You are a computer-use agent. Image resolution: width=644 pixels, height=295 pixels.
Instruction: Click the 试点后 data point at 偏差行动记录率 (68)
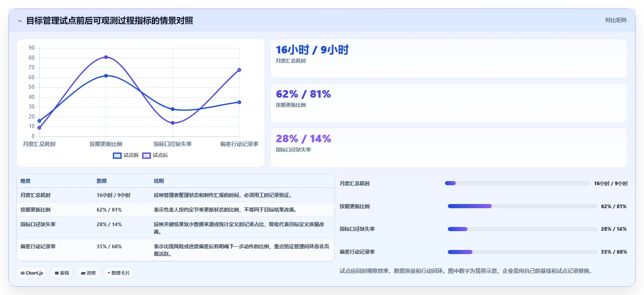coord(239,70)
